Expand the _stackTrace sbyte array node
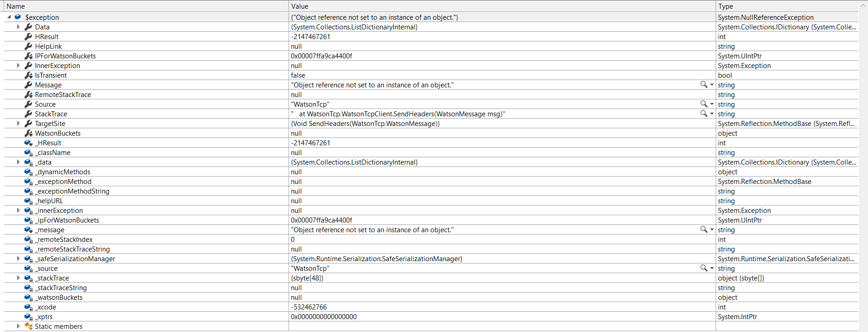 point(18,278)
